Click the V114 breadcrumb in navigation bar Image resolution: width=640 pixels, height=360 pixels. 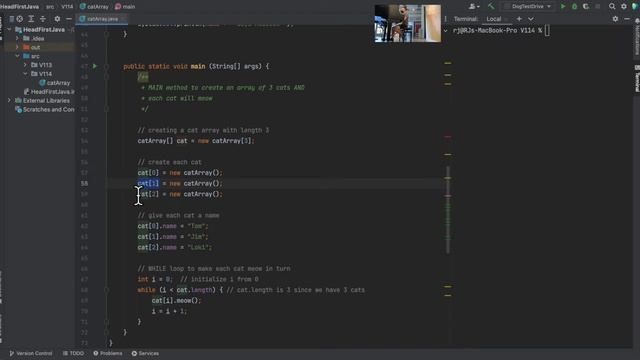[67, 7]
